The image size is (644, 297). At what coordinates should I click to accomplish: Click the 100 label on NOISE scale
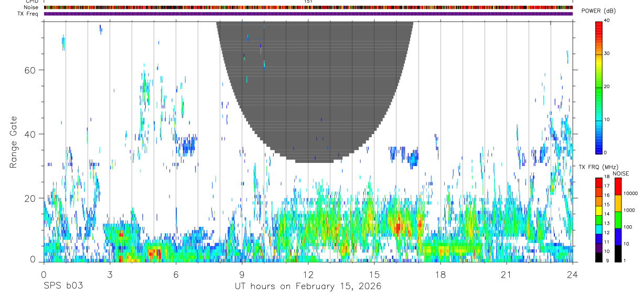tap(628, 227)
